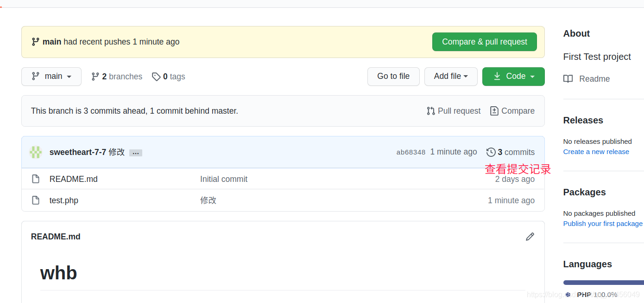Image resolution: width=644 pixels, height=303 pixels.
Task: Click the branch ahead/behind master status text
Action: tap(134, 111)
